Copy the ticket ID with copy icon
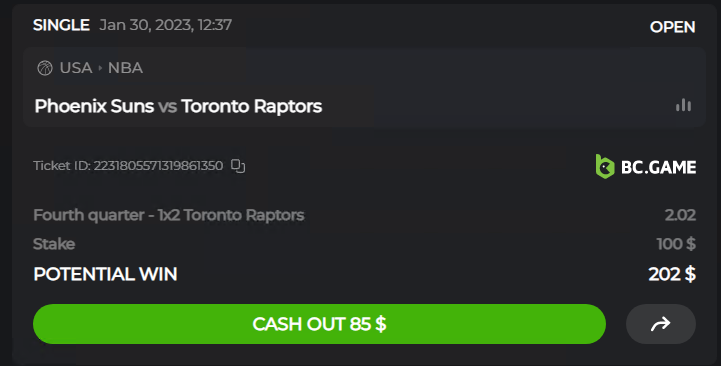 coord(238,166)
